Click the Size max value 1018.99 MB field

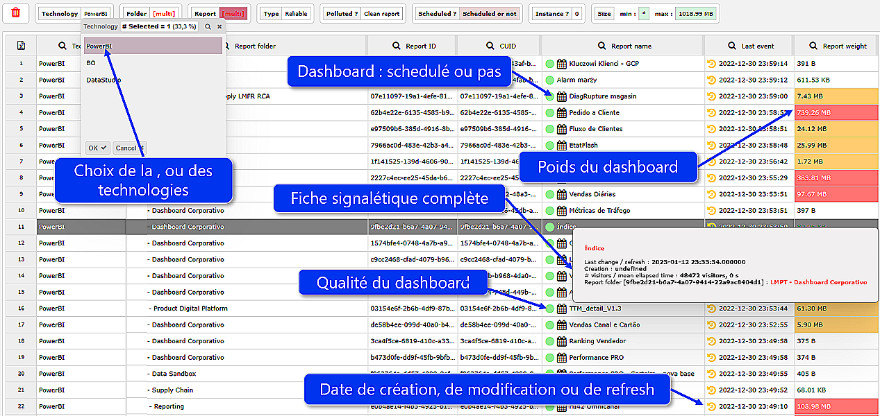pos(696,13)
